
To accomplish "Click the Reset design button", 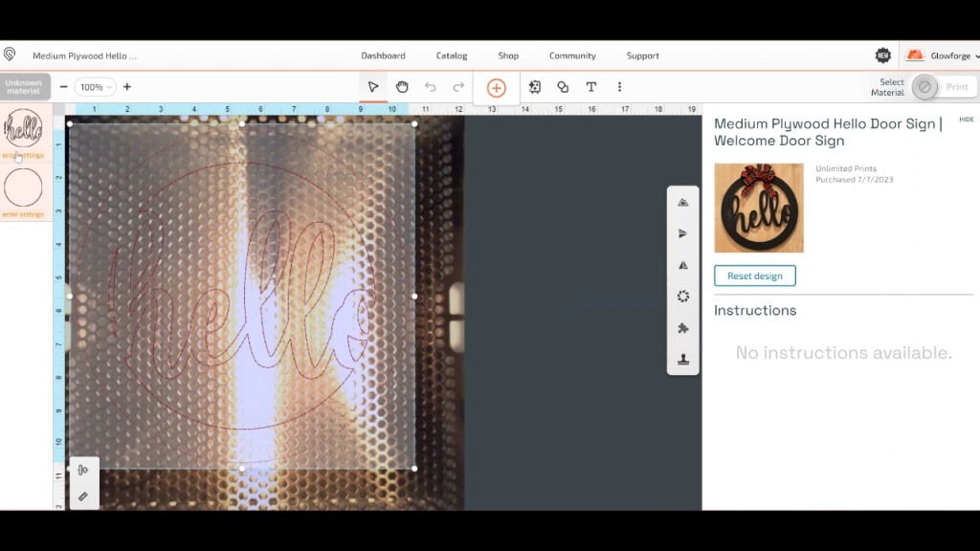I will click(x=754, y=275).
